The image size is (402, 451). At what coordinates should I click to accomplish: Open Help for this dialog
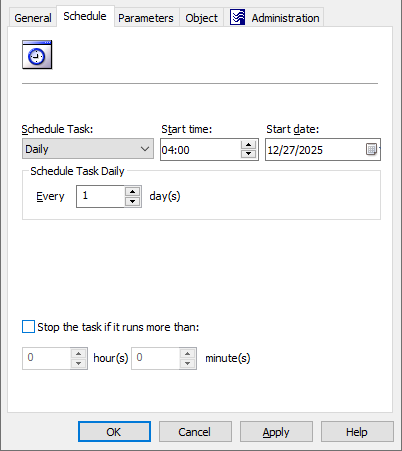357,432
